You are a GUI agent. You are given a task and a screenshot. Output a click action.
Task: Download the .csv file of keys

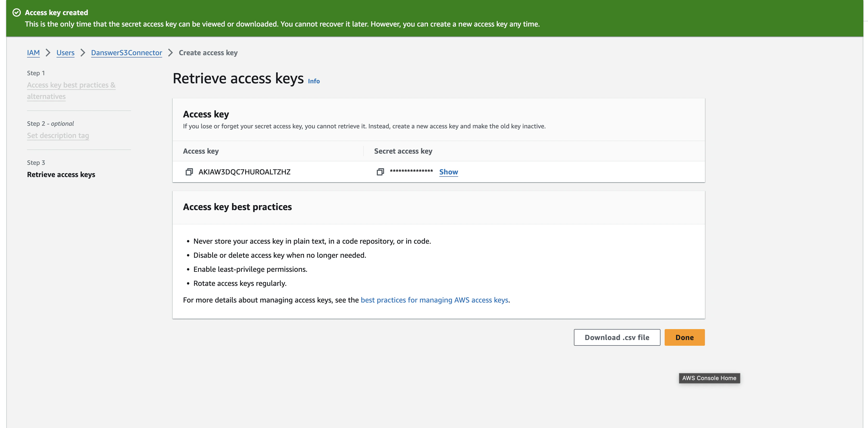617,337
